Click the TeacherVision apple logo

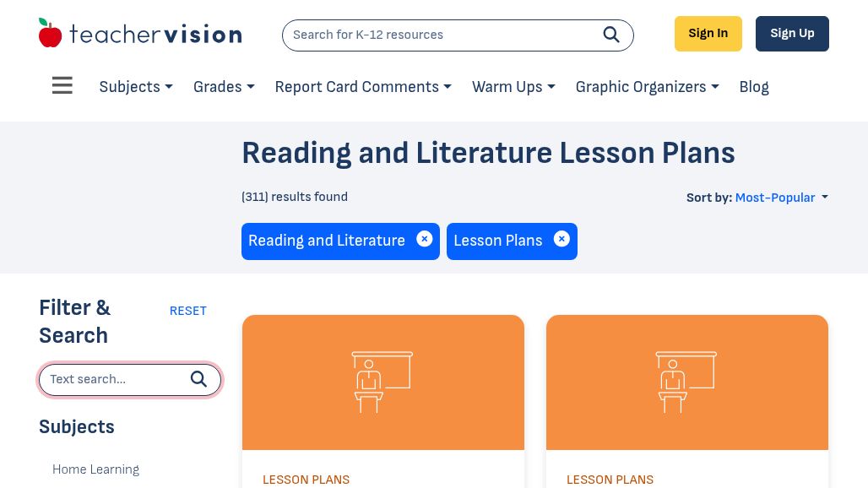coord(50,33)
